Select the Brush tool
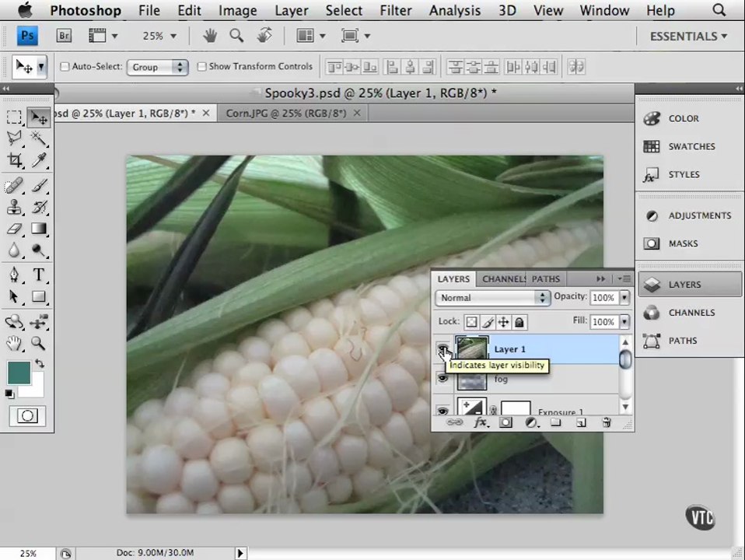 pyautogui.click(x=39, y=185)
